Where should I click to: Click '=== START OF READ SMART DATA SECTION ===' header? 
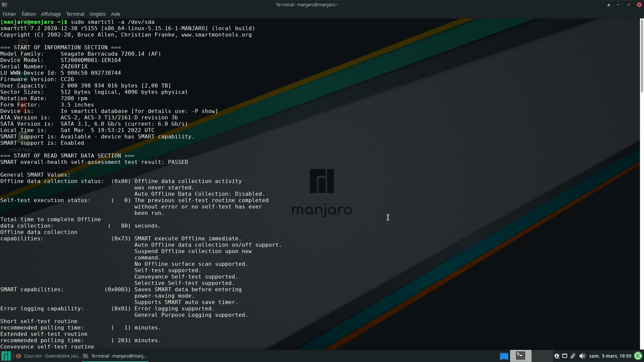[x=67, y=156]
